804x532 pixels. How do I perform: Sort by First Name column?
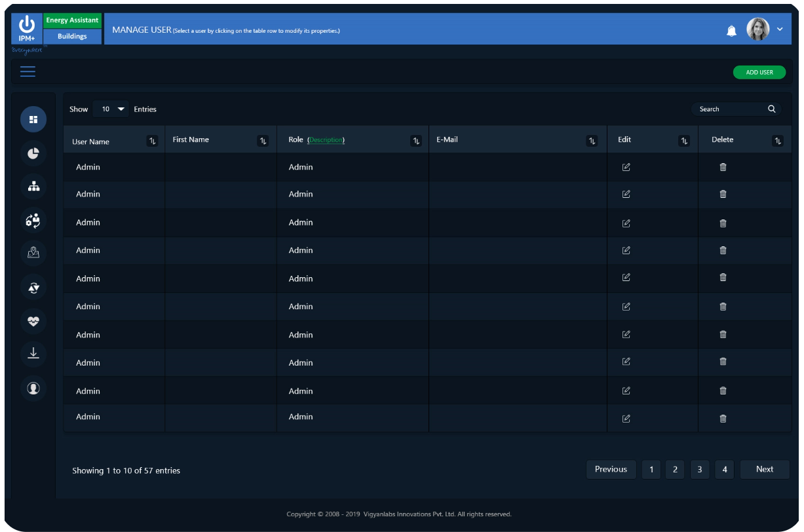[263, 141]
